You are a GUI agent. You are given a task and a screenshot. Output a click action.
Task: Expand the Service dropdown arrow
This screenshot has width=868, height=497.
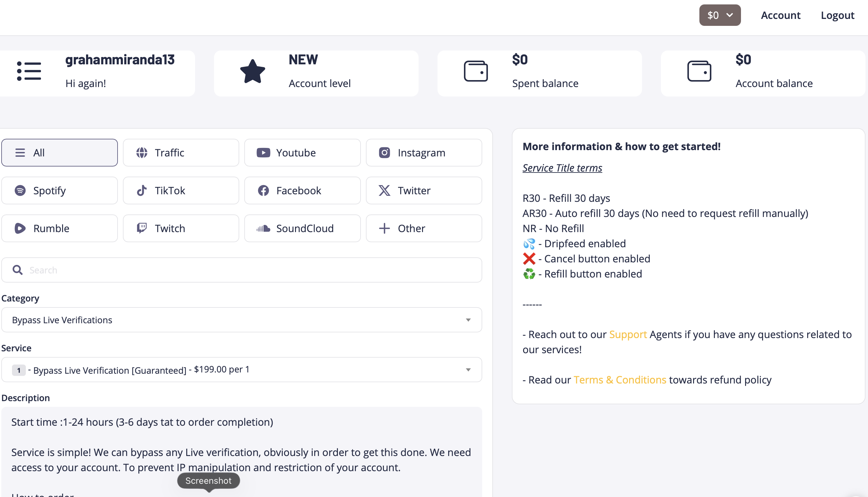pos(468,370)
